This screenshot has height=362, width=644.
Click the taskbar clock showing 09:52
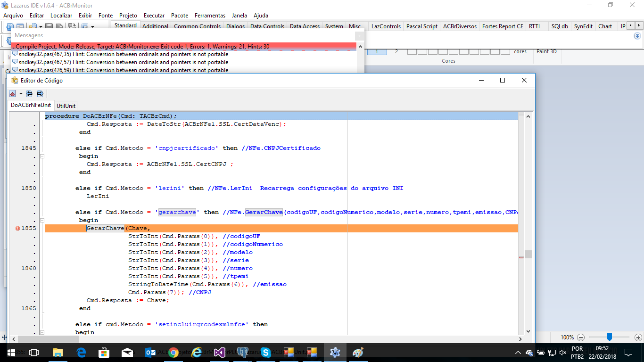tap(602, 352)
